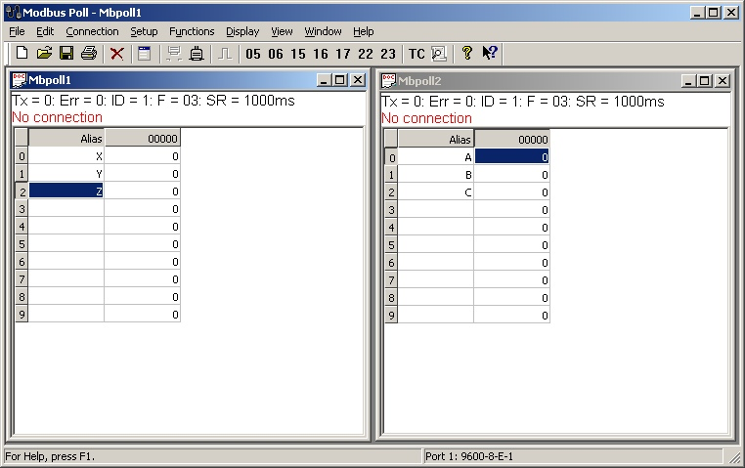Open the Window menu
Viewport: 745px width, 468px height.
pyautogui.click(x=323, y=31)
